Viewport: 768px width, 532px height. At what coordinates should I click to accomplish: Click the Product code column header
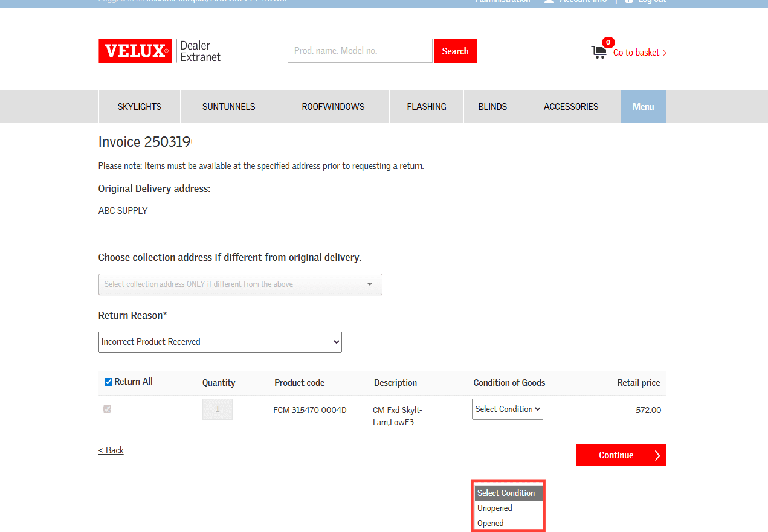pyautogui.click(x=300, y=383)
